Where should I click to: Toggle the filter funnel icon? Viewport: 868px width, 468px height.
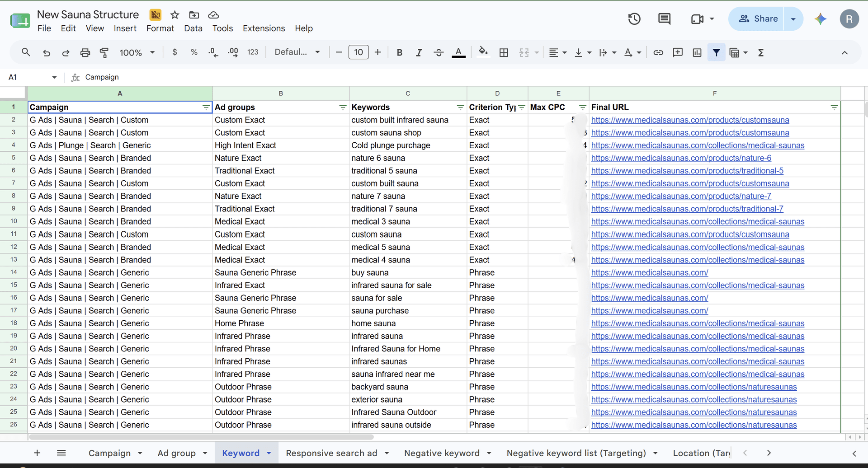[x=717, y=52]
